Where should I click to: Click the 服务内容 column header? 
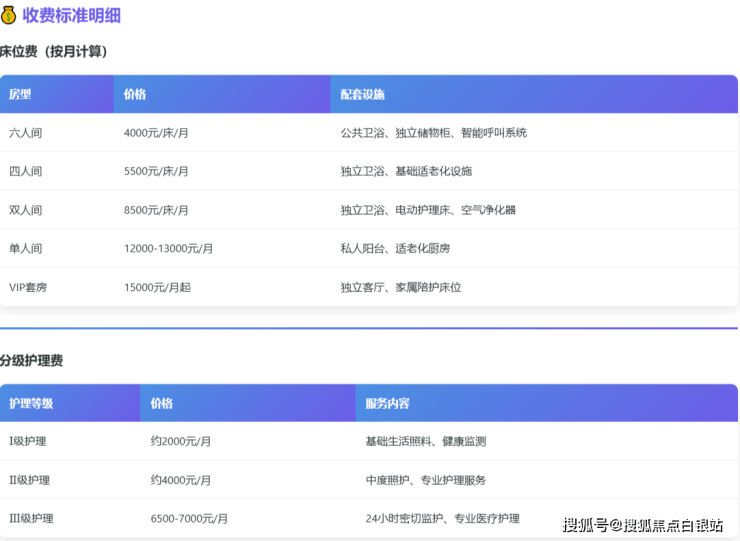[x=387, y=403]
